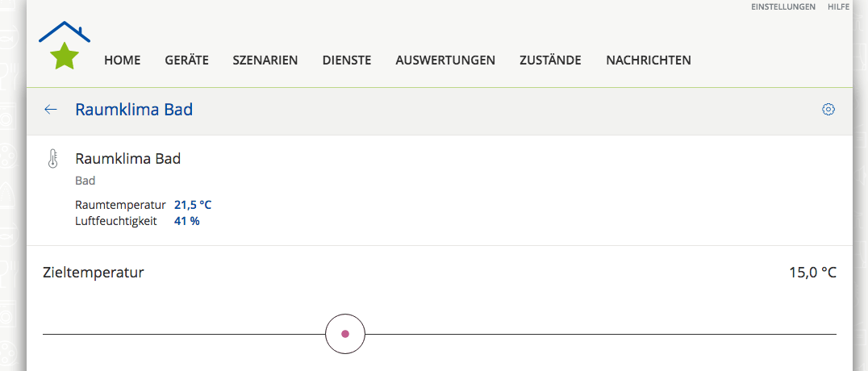Go back using the left arrow icon
This screenshot has width=868, height=371.
(x=50, y=110)
